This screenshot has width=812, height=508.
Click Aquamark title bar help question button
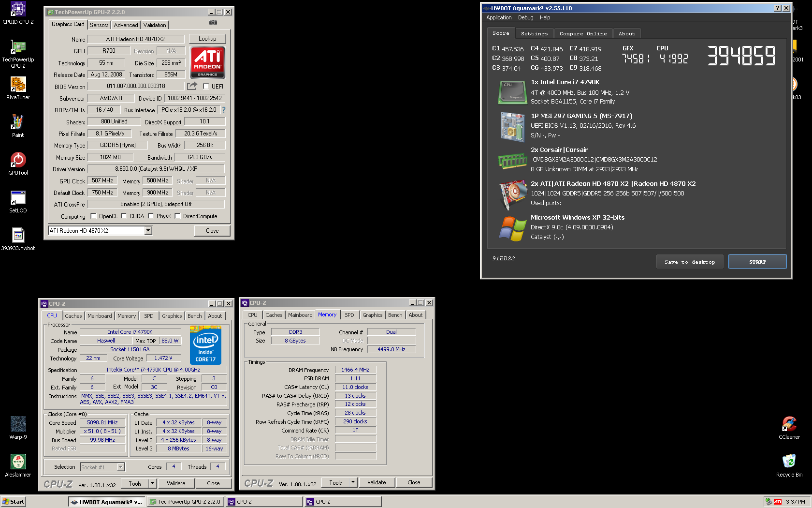(x=777, y=8)
